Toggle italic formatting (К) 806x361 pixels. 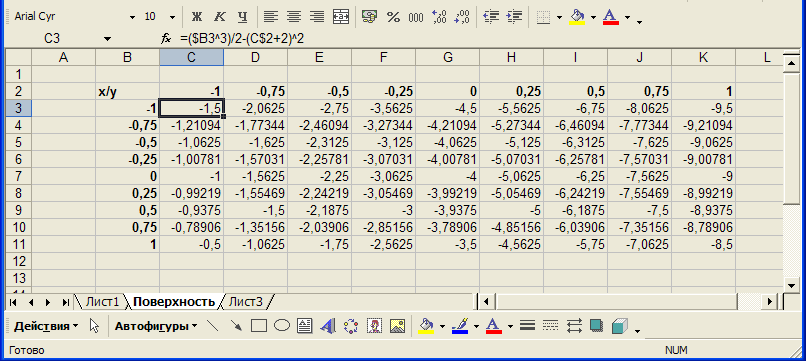tap(219, 17)
